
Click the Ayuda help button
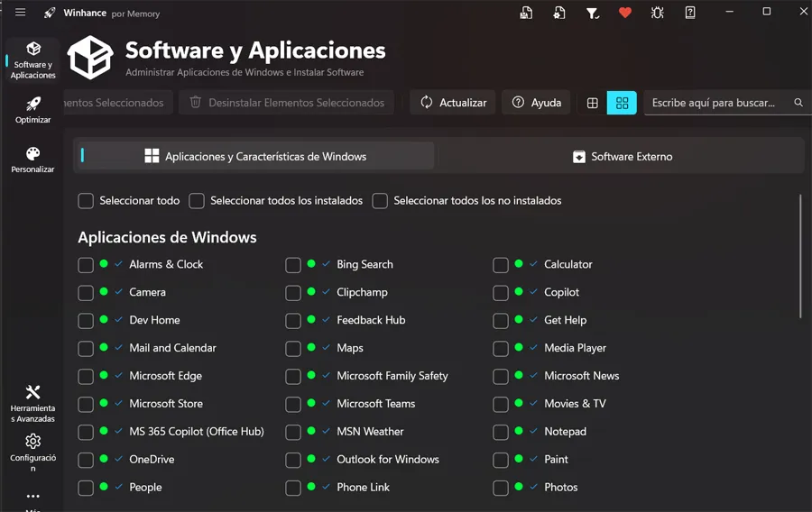click(537, 103)
